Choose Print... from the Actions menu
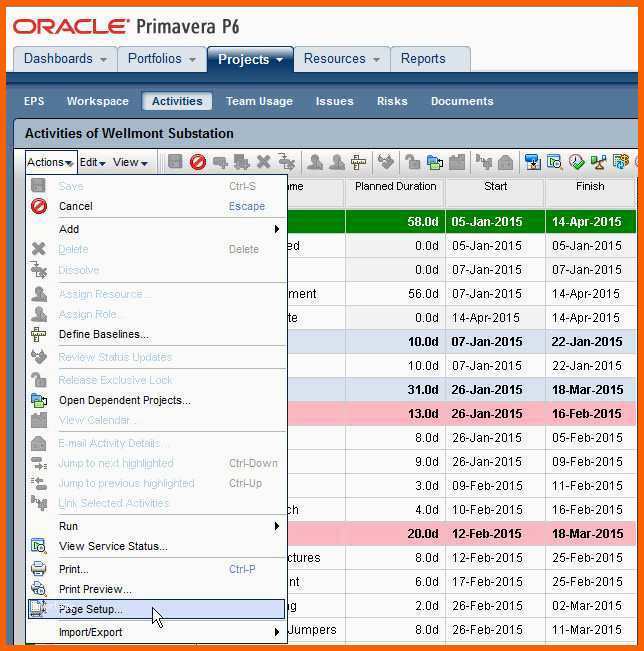 (x=157, y=569)
